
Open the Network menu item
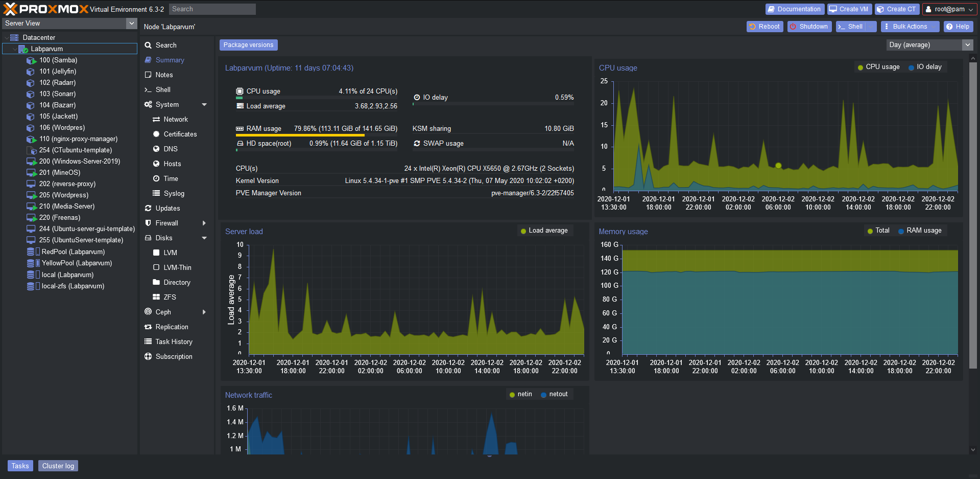coord(176,120)
